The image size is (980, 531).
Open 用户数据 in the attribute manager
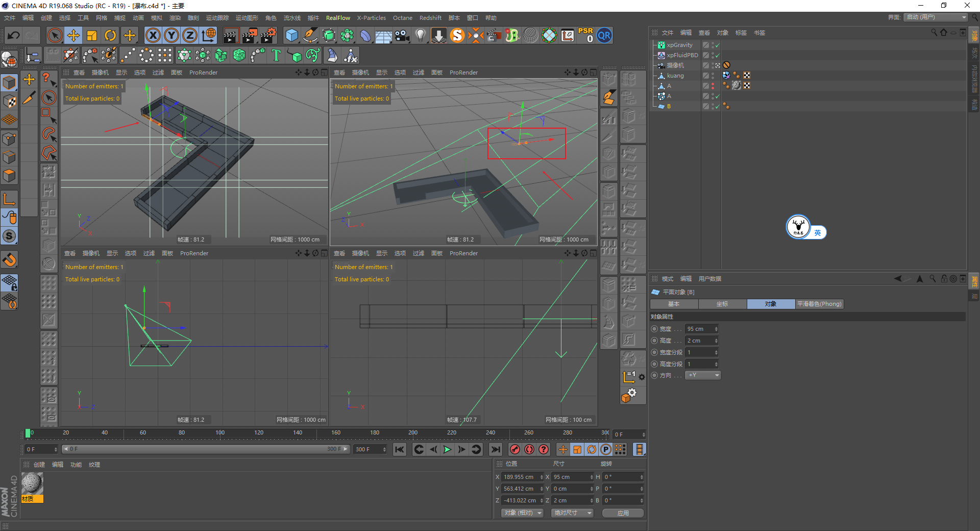(x=709, y=279)
